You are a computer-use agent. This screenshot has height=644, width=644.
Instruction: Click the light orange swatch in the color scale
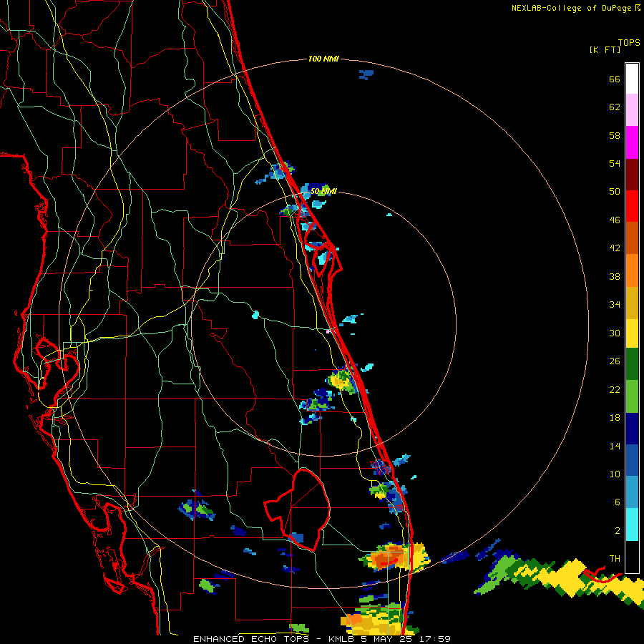pos(632,270)
